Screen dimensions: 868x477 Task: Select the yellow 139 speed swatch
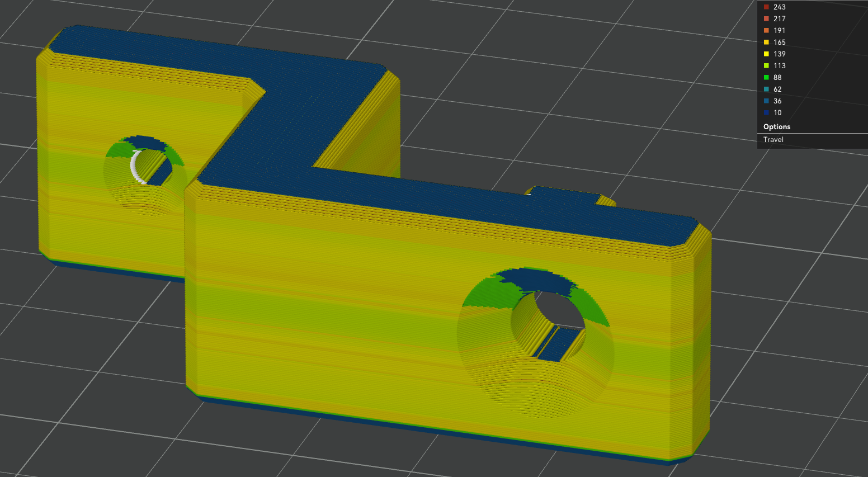tap(765, 54)
